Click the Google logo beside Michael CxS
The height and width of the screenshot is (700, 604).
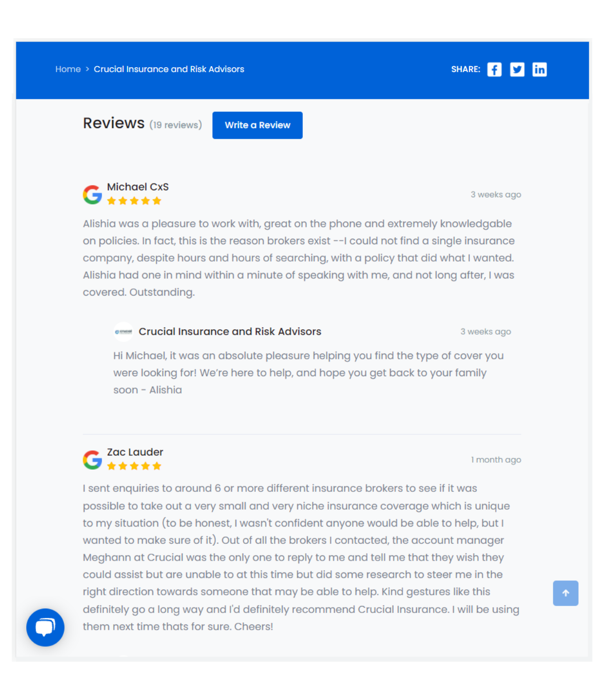[x=93, y=195]
